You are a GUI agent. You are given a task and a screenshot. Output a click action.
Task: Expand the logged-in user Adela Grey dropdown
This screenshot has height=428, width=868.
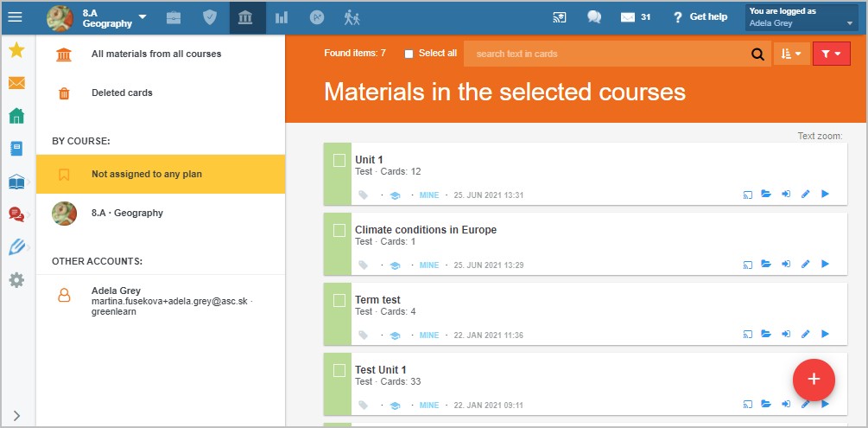pyautogui.click(x=801, y=18)
